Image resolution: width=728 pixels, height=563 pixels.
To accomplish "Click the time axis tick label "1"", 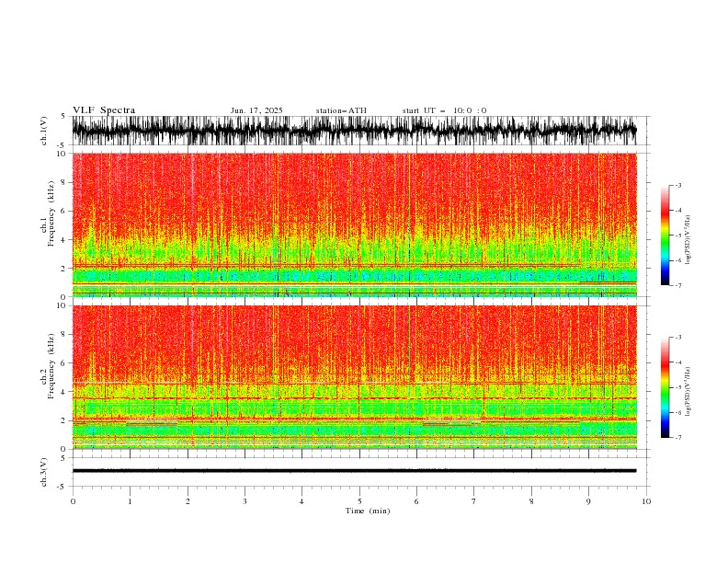I will [x=130, y=501].
